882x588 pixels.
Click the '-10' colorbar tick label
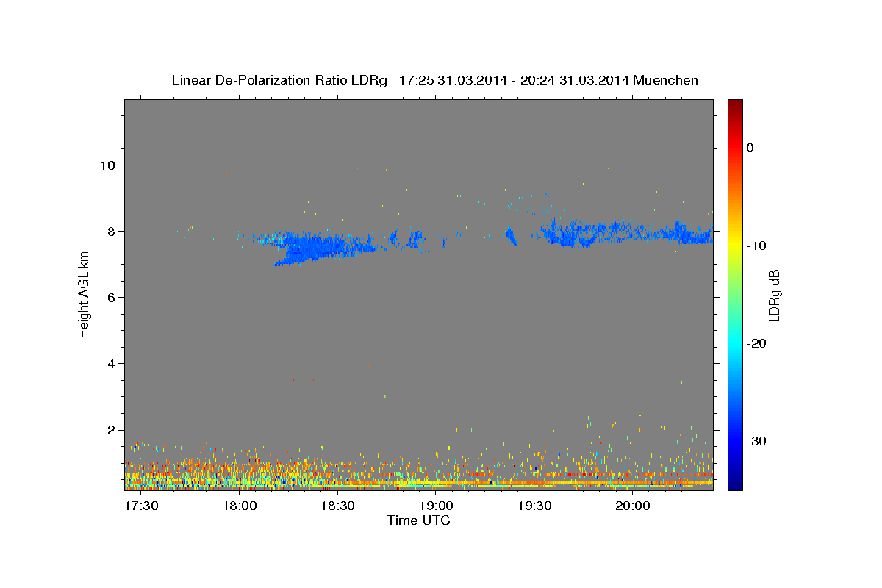pos(756,245)
